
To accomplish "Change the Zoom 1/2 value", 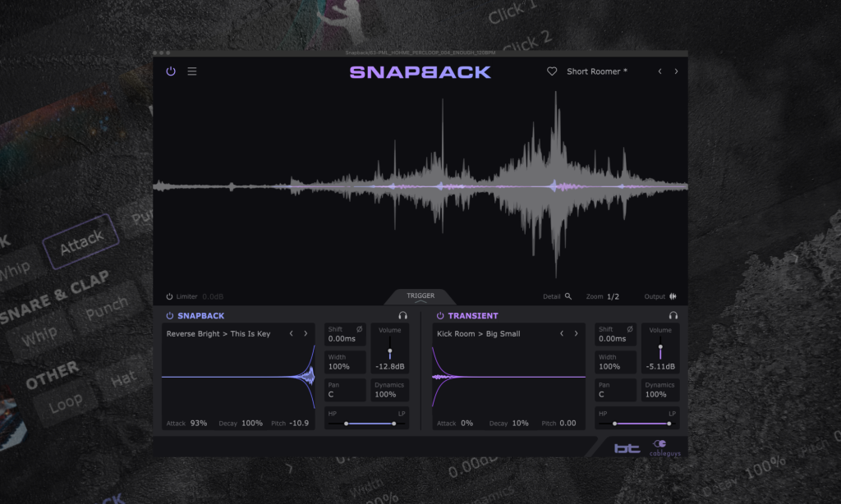I will pyautogui.click(x=614, y=296).
